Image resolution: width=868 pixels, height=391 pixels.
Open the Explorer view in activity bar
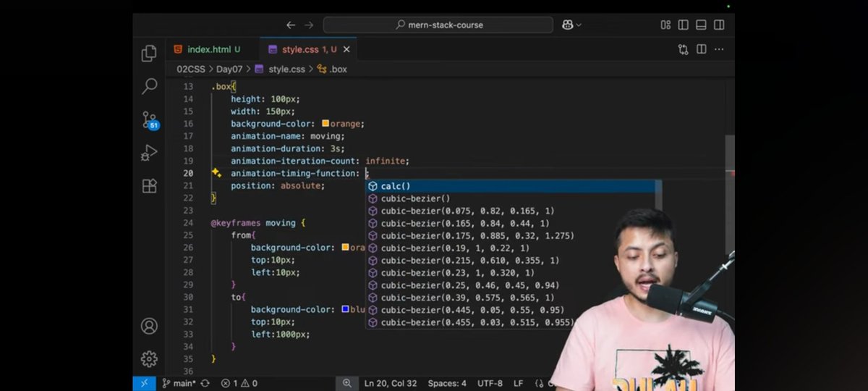[149, 54]
